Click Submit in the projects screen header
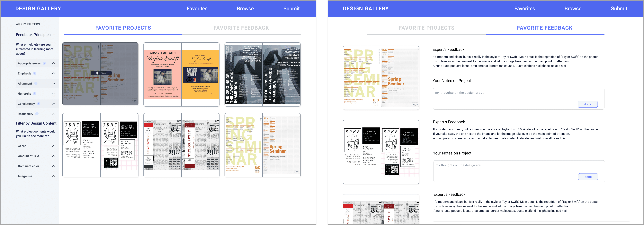Viewport: 644px width, 225px height. (291, 8)
